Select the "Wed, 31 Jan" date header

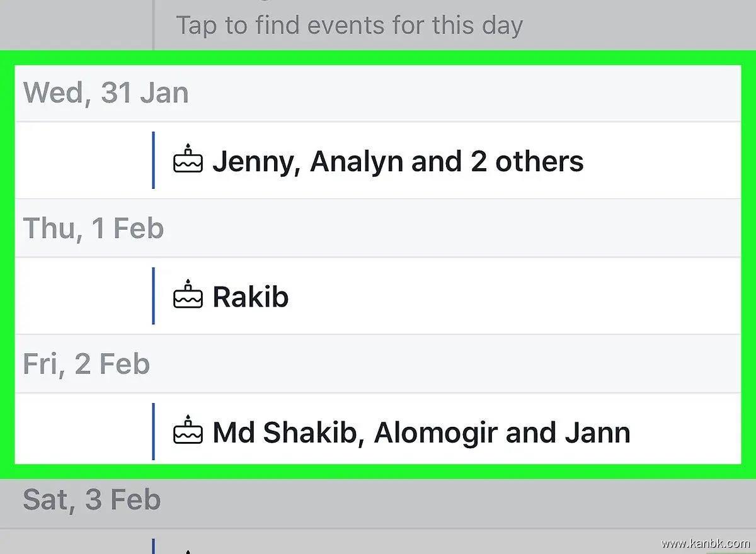point(106,93)
